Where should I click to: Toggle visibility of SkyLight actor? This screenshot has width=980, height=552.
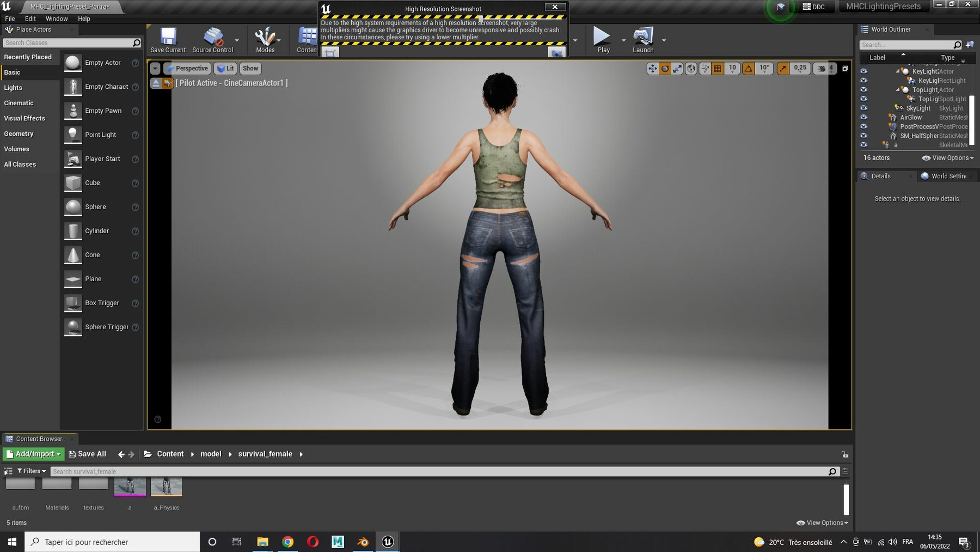tap(863, 108)
